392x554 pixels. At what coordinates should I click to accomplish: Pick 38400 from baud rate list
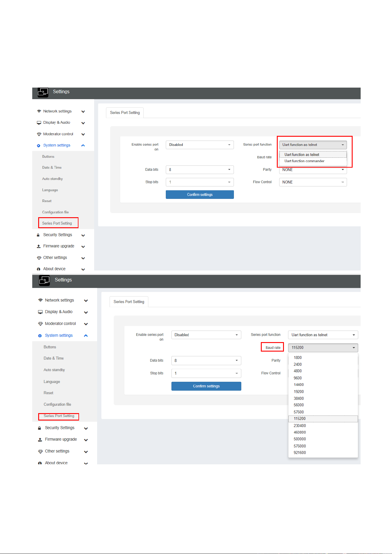click(323, 399)
